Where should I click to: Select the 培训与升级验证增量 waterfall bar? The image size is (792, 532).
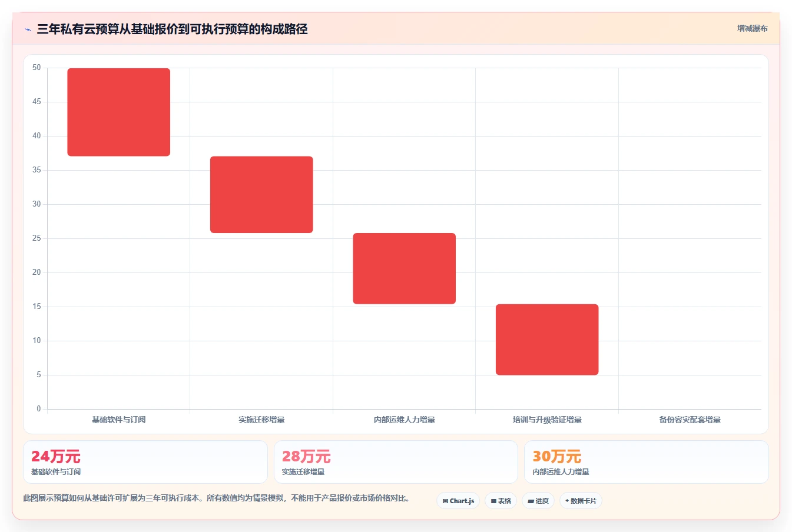(547, 340)
